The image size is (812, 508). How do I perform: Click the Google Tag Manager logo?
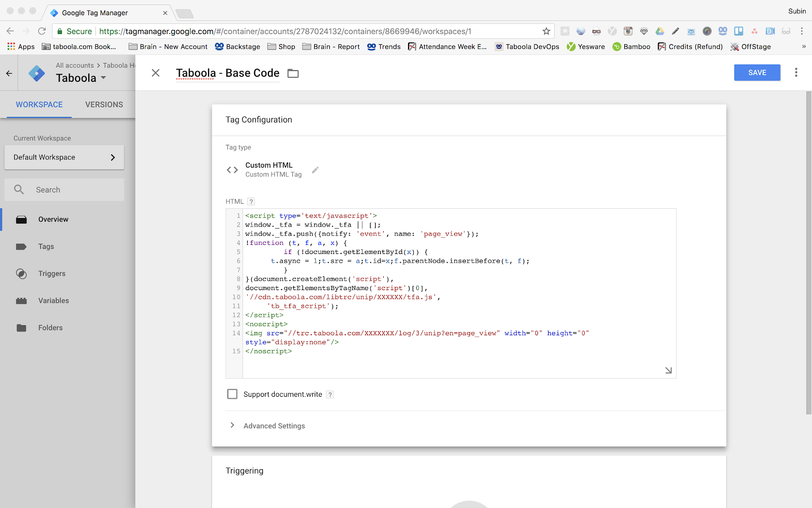tap(37, 74)
